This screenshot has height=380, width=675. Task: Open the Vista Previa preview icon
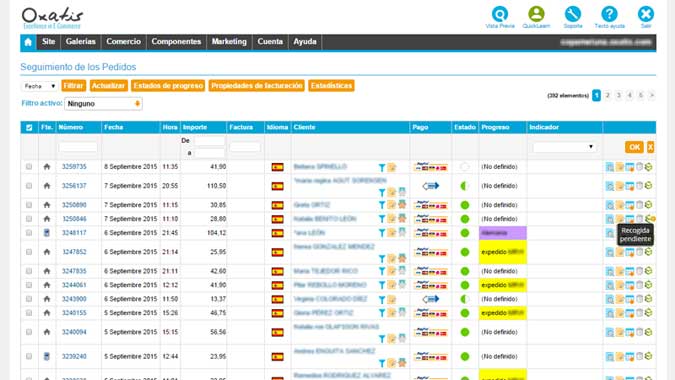(500, 14)
